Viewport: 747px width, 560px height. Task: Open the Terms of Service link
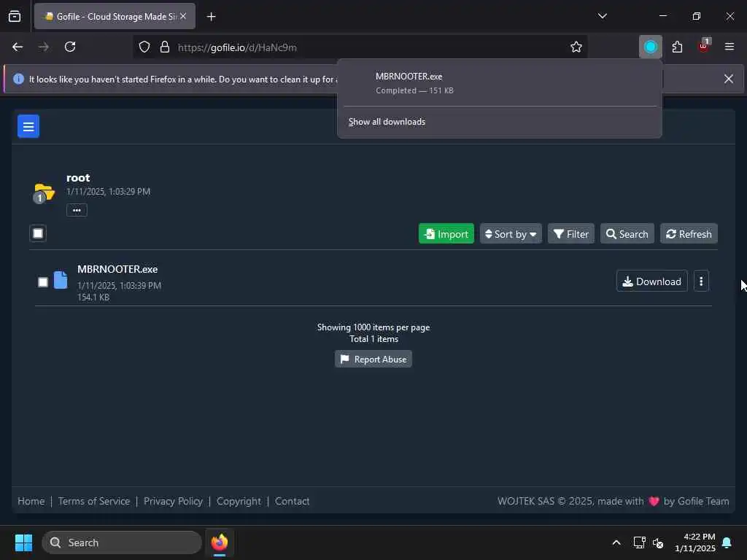pyautogui.click(x=94, y=501)
